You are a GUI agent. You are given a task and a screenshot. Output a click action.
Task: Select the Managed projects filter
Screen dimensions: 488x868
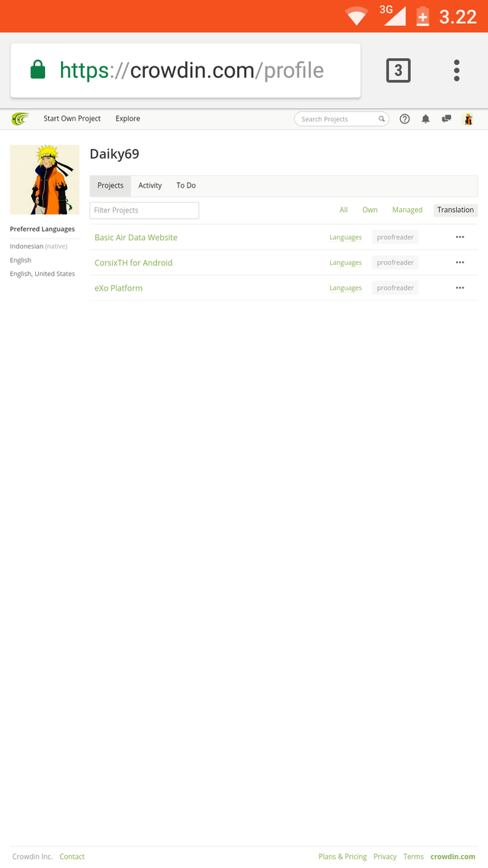tap(407, 210)
